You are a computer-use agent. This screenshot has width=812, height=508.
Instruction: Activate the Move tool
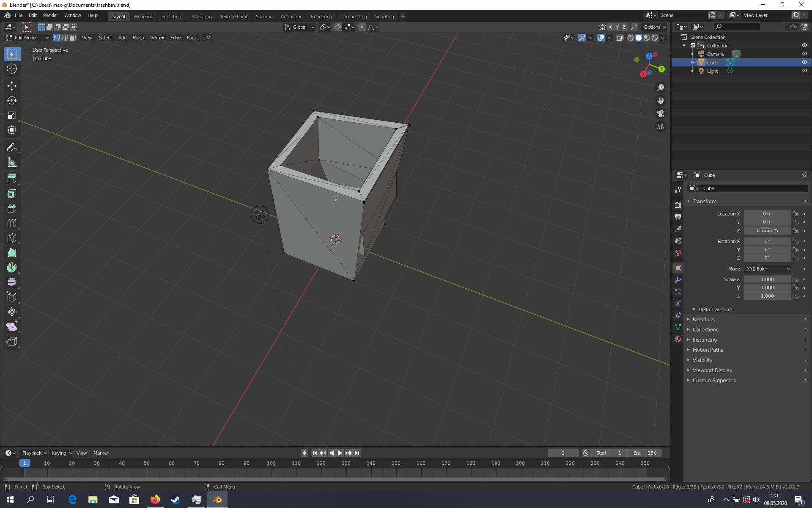(x=12, y=86)
